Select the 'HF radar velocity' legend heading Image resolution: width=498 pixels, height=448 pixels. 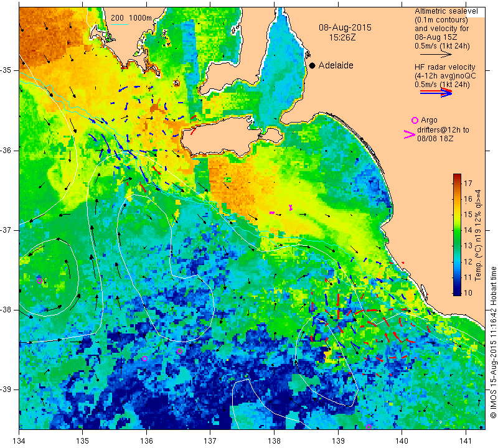click(x=444, y=67)
